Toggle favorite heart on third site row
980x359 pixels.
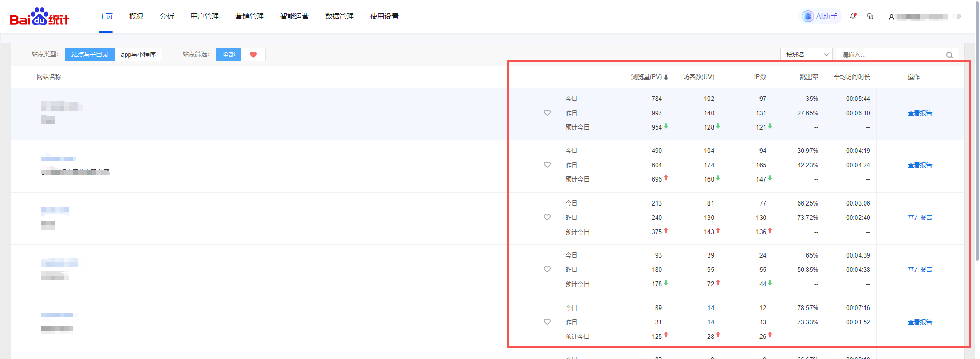547,217
